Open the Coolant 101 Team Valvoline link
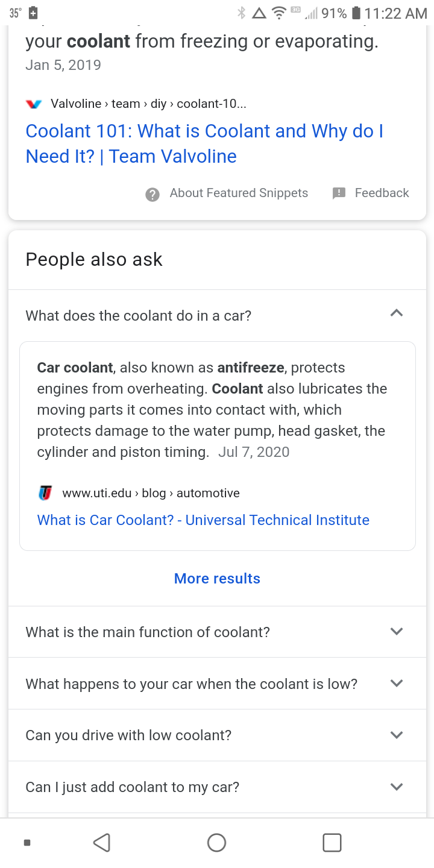 click(204, 143)
